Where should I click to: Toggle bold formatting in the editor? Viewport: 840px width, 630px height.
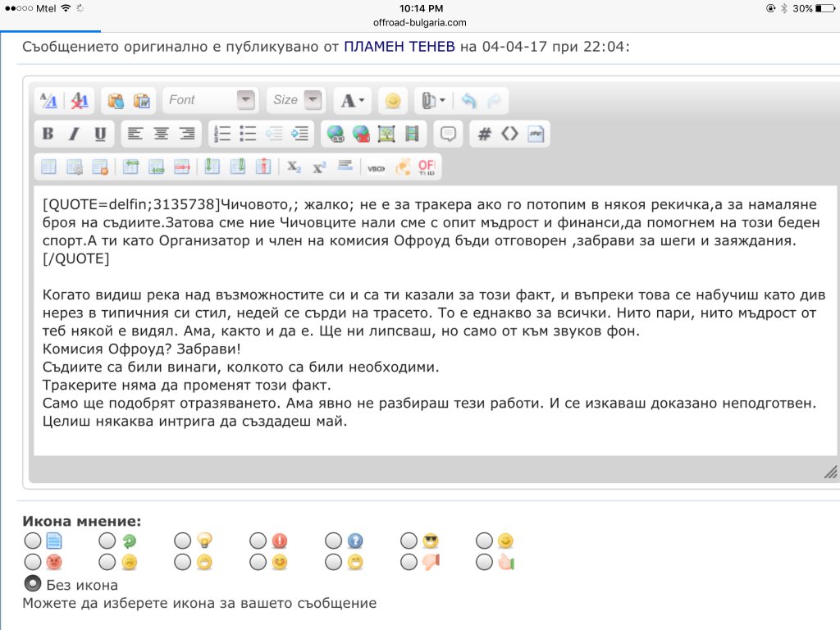(x=48, y=134)
